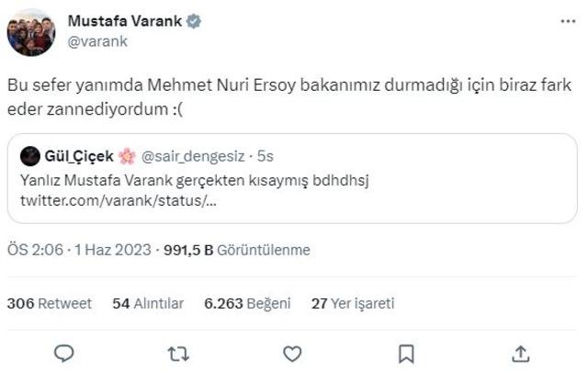Click the reply speech bubble icon

[x=64, y=354]
